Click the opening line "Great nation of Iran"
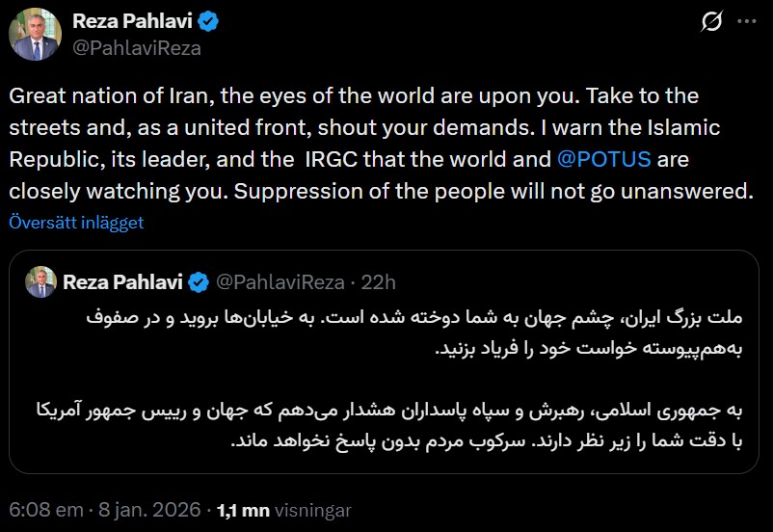The width and height of the screenshot is (773, 532). 91,97
